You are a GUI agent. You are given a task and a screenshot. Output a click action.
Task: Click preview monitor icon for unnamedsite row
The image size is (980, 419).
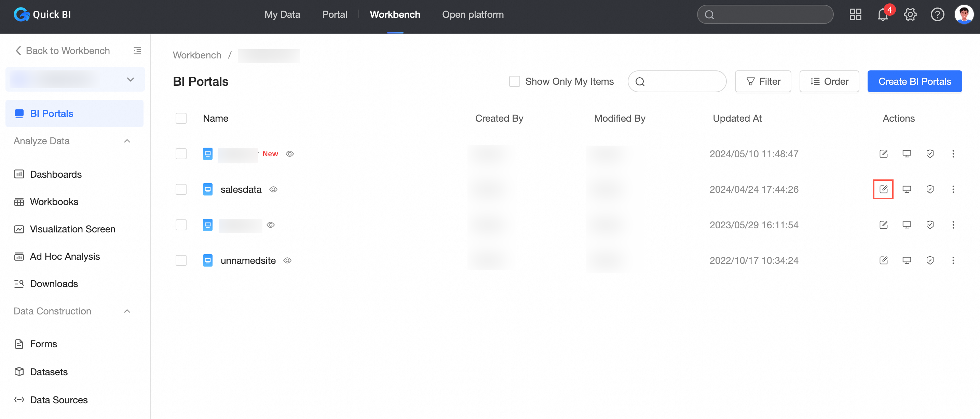[907, 260]
